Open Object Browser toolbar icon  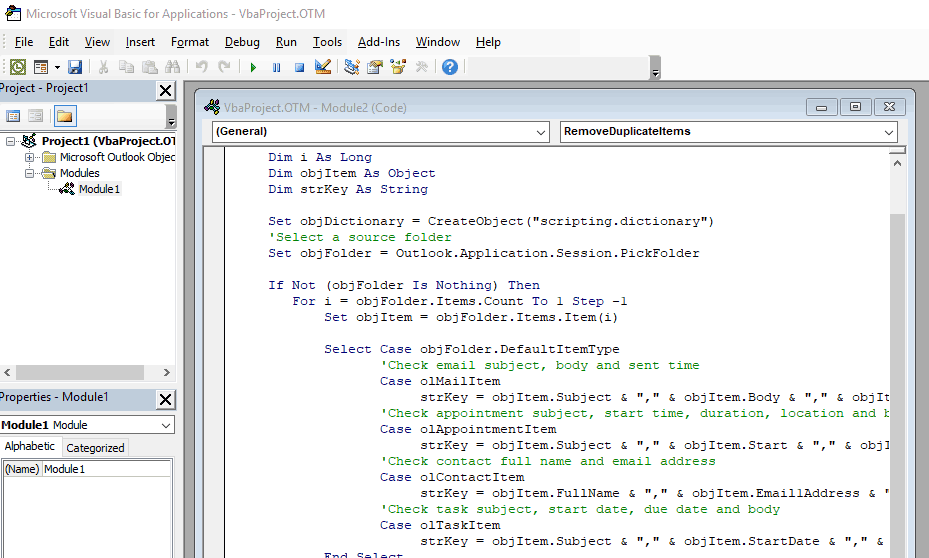(398, 67)
